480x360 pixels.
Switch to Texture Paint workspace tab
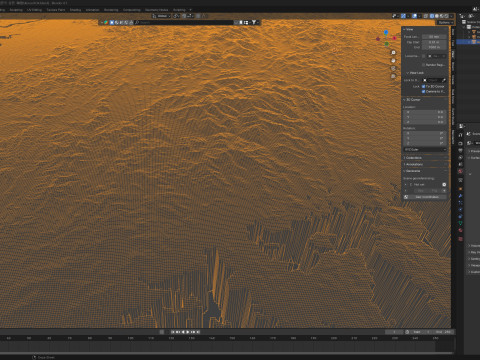tap(56, 10)
